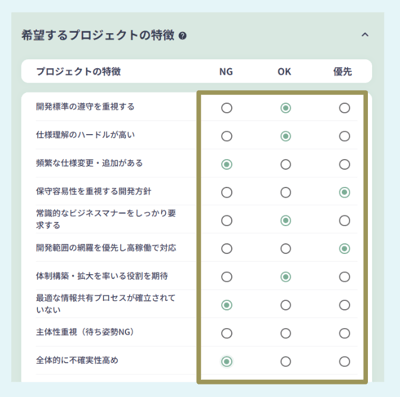Select 優先 for 頻繁な仕様変更・追加がある

[344, 164]
